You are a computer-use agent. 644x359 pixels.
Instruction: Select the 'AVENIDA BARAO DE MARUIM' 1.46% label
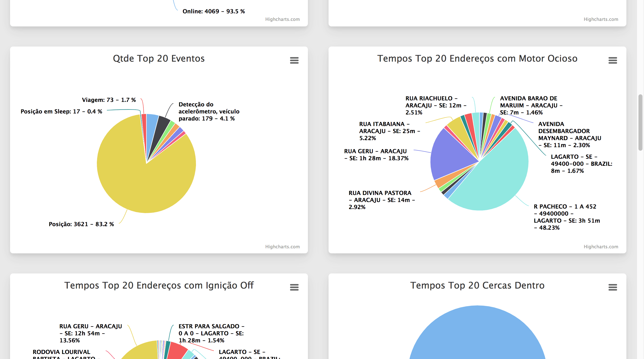(x=531, y=105)
